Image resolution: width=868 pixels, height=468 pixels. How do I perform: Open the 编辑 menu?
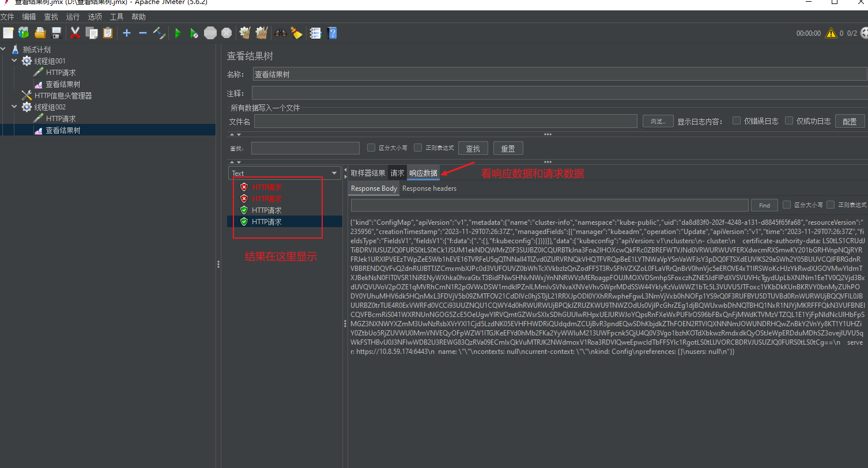point(29,17)
